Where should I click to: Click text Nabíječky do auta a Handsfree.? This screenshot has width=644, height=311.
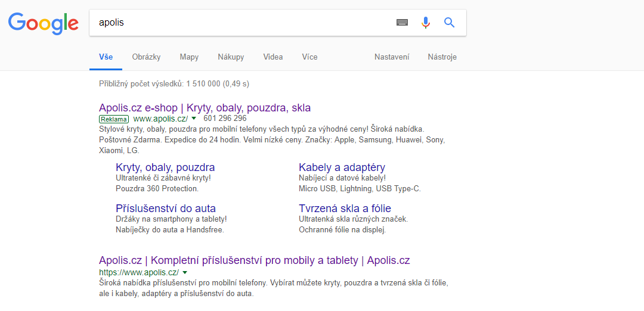(x=170, y=230)
